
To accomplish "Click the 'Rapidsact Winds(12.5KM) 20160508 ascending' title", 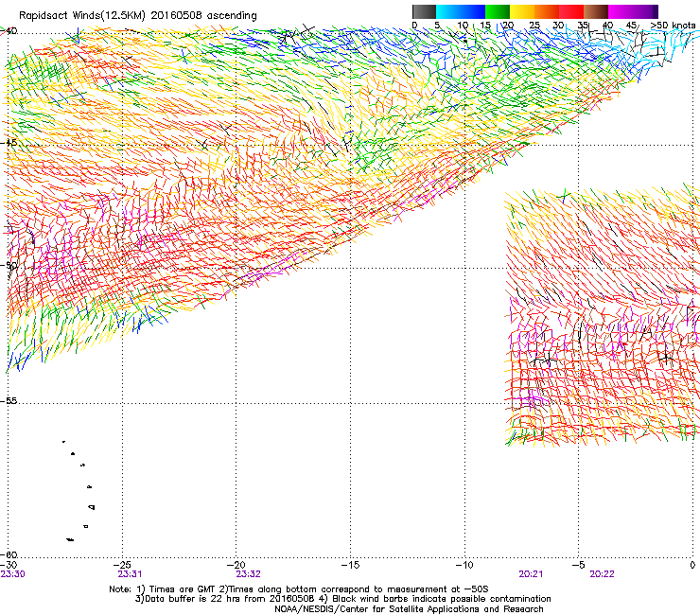I will (x=138, y=16).
